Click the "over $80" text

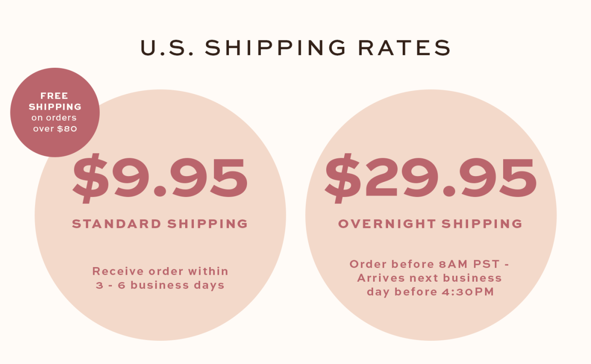[x=55, y=129]
